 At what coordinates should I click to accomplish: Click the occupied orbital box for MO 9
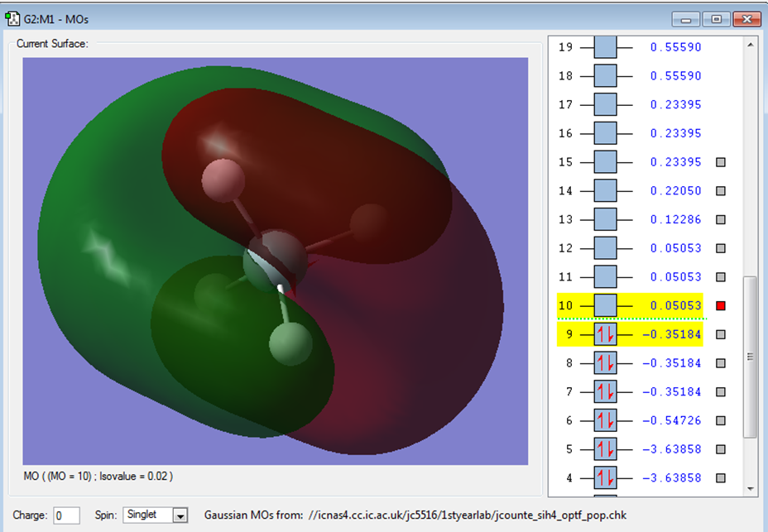606,334
